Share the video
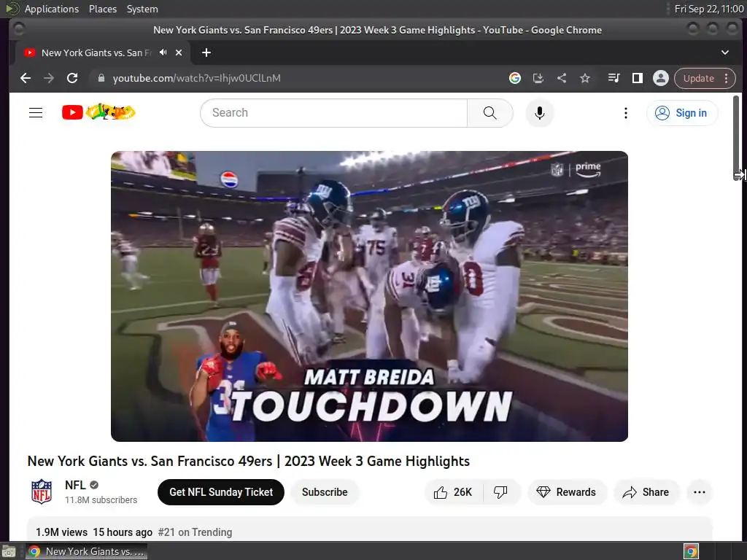This screenshot has width=747, height=560. pyautogui.click(x=646, y=492)
